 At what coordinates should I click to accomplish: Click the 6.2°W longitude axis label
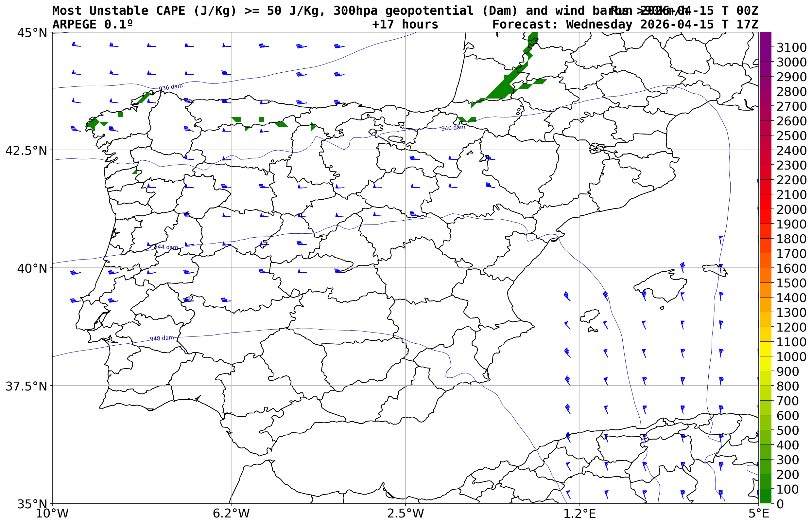(x=231, y=514)
